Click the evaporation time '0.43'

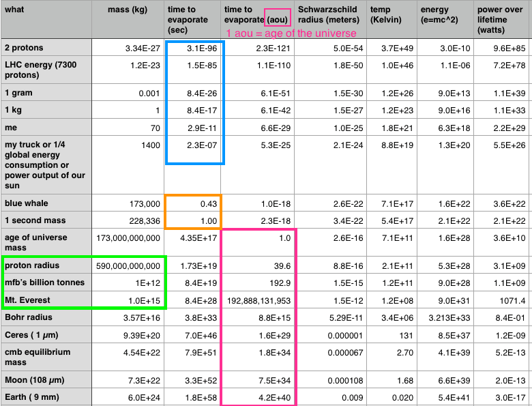point(192,203)
